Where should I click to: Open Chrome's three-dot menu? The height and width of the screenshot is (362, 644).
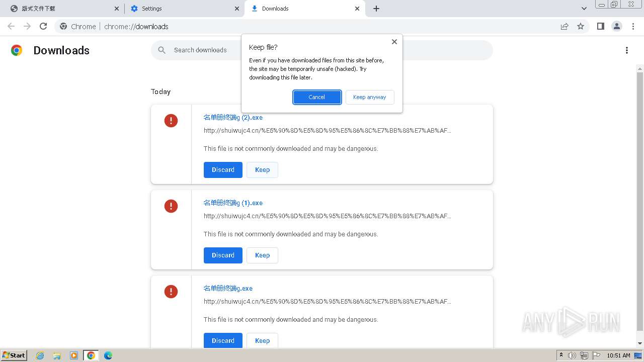click(633, 26)
